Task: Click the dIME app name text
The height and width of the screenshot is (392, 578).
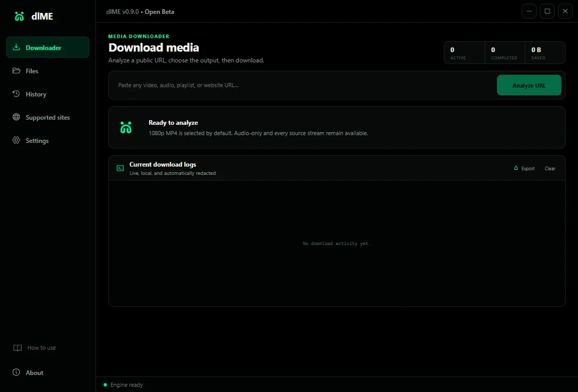Action: pos(42,16)
